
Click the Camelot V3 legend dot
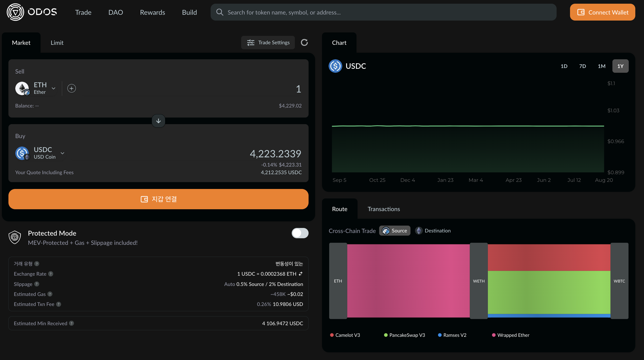click(332, 335)
